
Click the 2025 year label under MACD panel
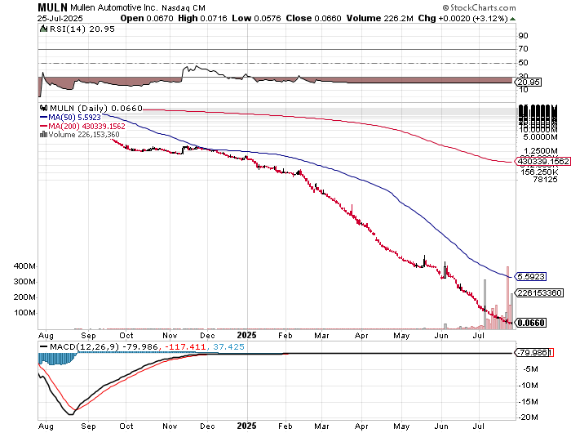pyautogui.click(x=247, y=426)
